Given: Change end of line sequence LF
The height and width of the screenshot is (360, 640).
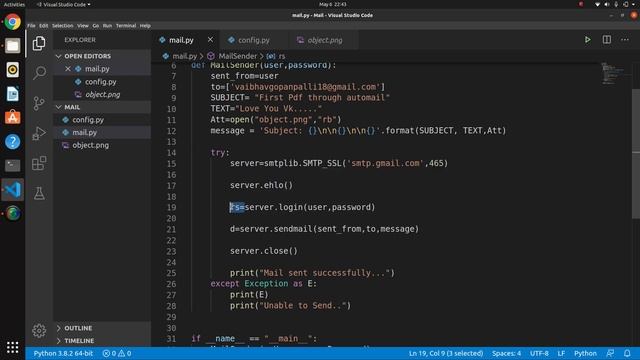Looking at the screenshot, I should [561, 353].
